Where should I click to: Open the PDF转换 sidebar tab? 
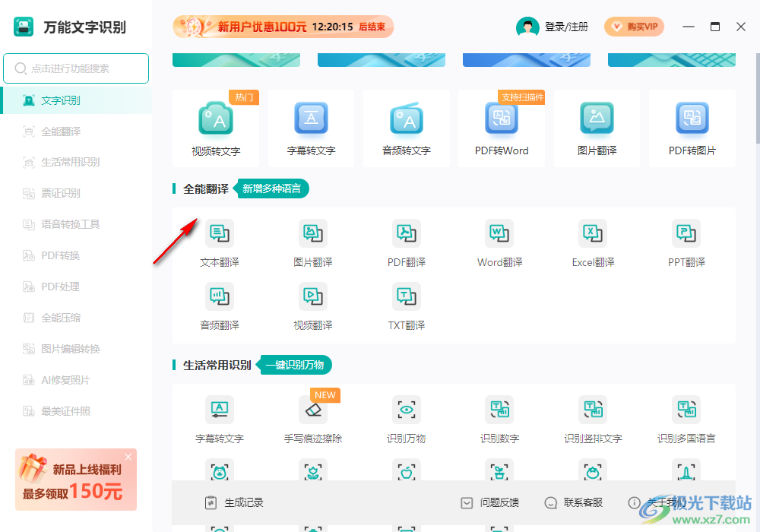click(77, 255)
